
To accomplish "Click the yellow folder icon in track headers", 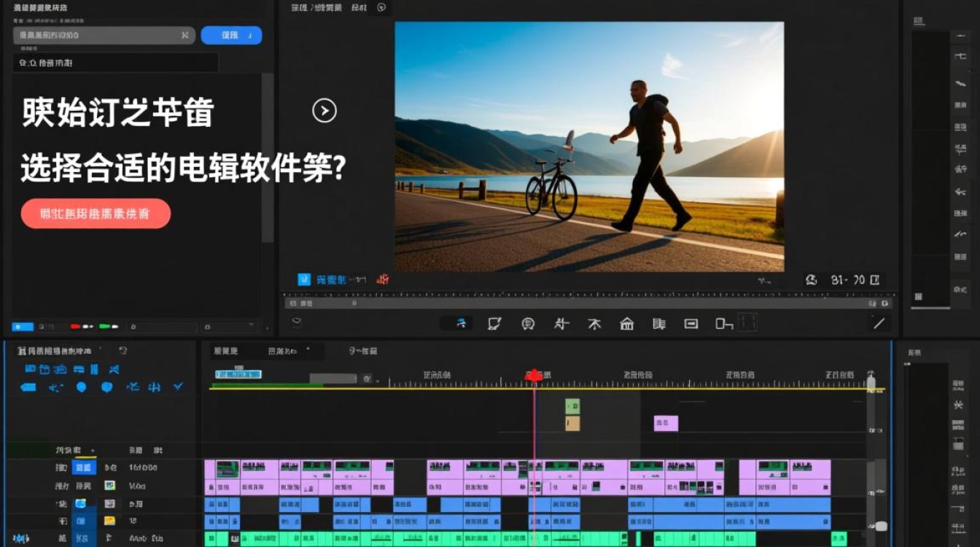I will pyautogui.click(x=109, y=521).
